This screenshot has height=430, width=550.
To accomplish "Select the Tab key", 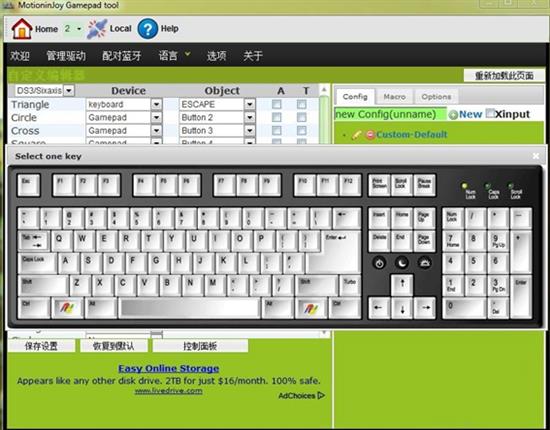I will pyautogui.click(x=34, y=241).
